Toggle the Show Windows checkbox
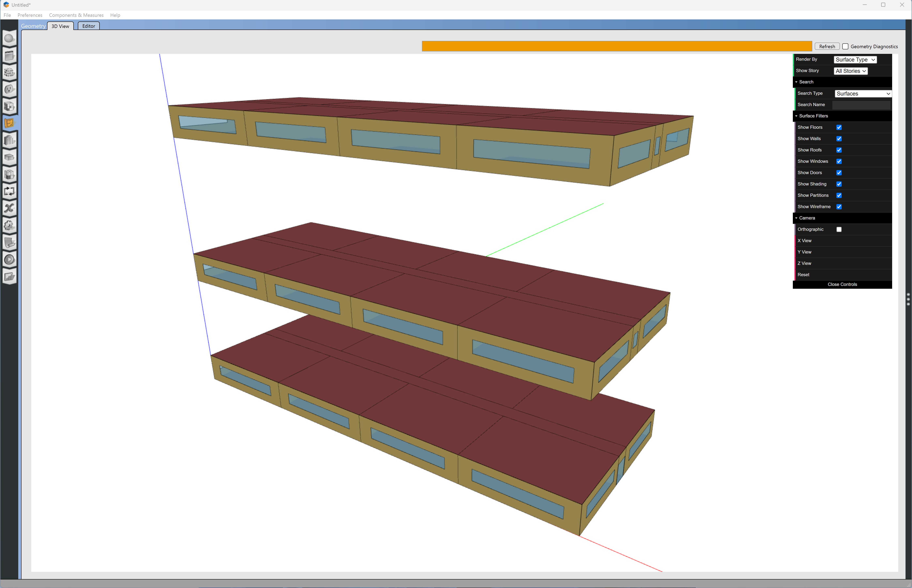Image resolution: width=912 pixels, height=588 pixels. 839,162
